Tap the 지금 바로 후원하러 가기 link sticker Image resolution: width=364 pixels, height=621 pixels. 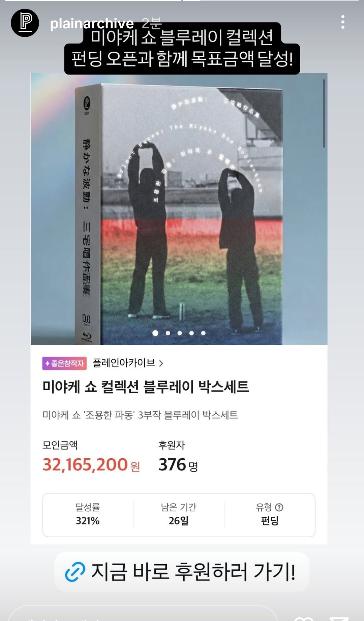coord(182,572)
